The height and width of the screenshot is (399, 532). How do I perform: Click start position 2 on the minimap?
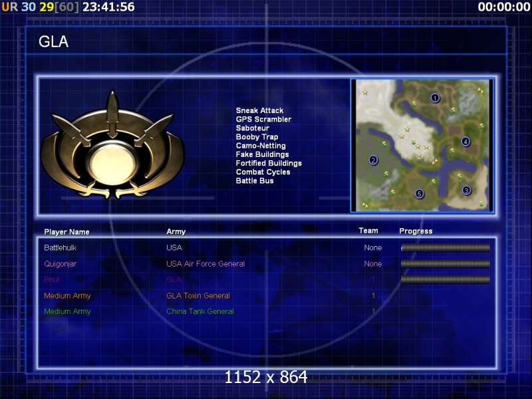[373, 160]
